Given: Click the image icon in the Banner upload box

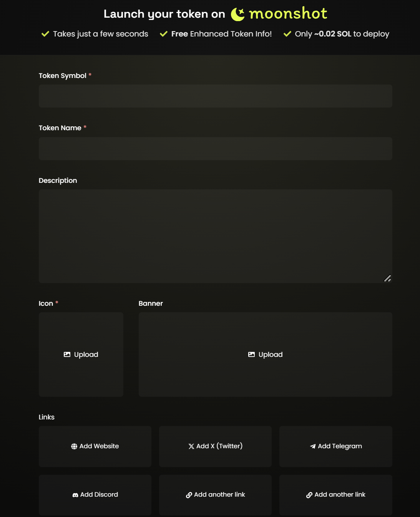Looking at the screenshot, I should [x=251, y=355].
